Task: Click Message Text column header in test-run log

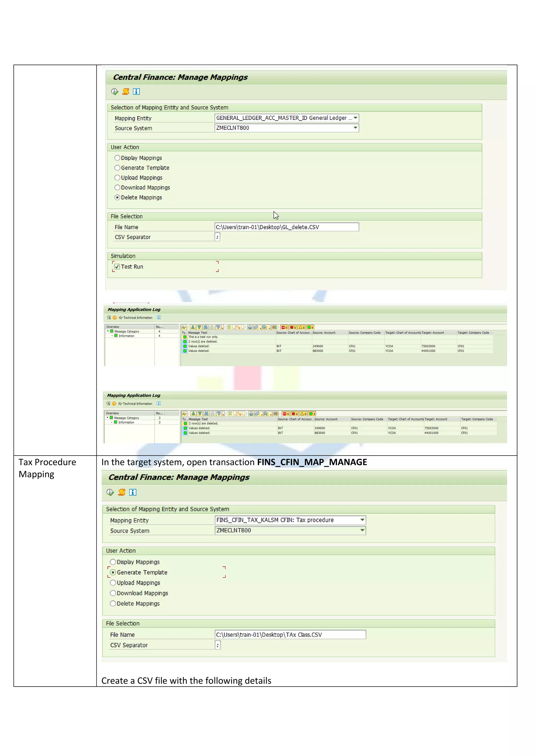Action: [232, 333]
